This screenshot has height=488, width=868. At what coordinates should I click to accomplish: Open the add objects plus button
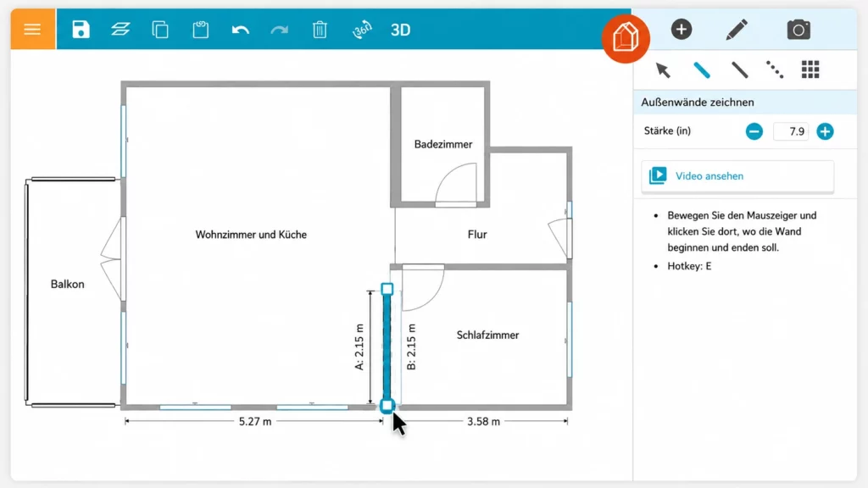click(682, 30)
